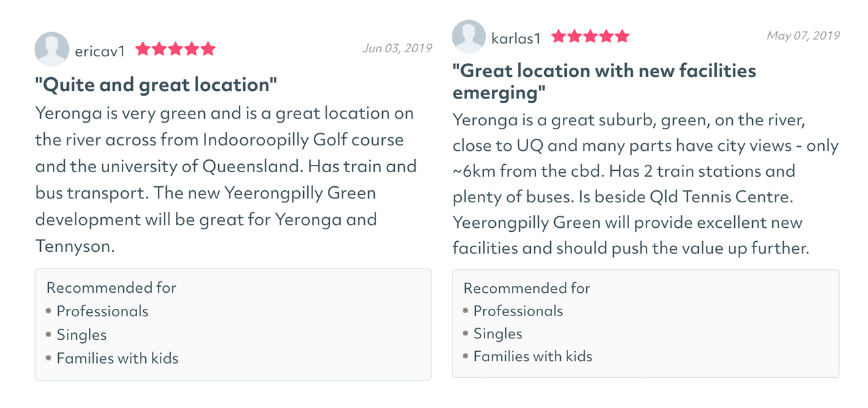
Task: Click Families with kids in karlas1's review
Action: (533, 356)
